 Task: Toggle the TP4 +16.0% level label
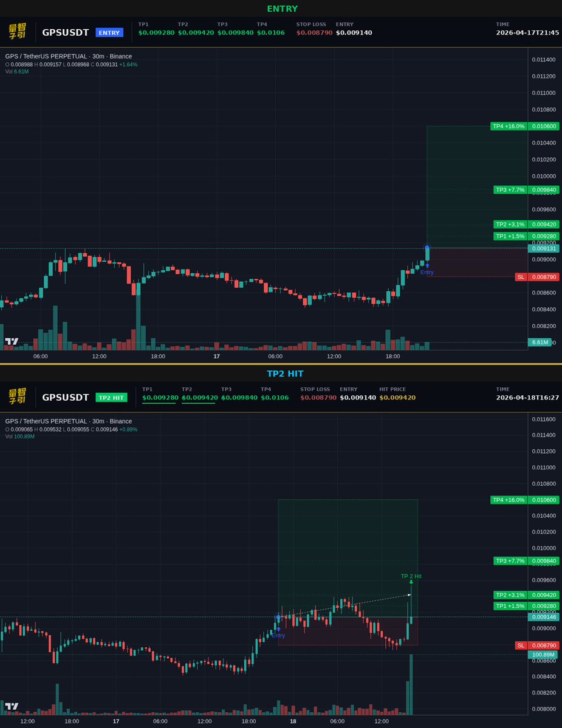509,126
